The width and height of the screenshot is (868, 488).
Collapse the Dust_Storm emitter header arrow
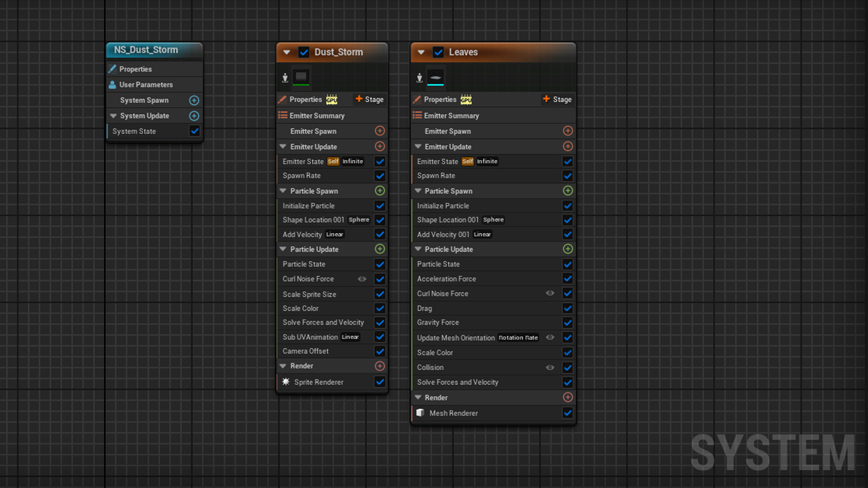click(x=286, y=52)
